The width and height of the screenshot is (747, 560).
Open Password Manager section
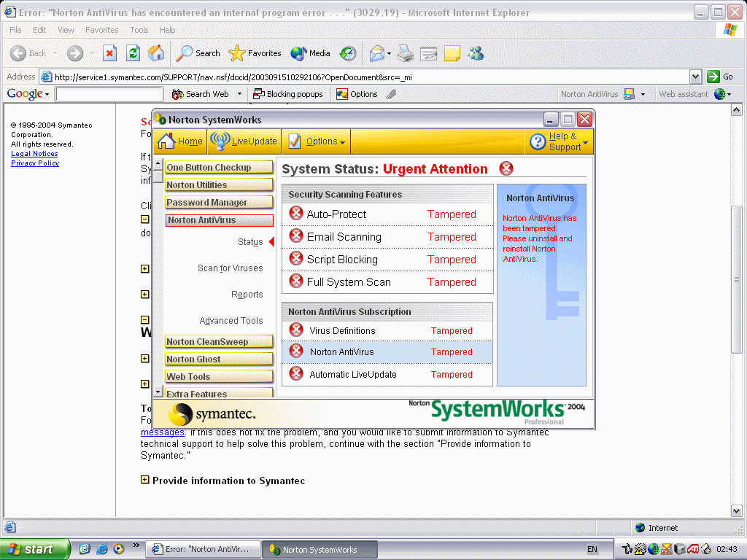219,203
